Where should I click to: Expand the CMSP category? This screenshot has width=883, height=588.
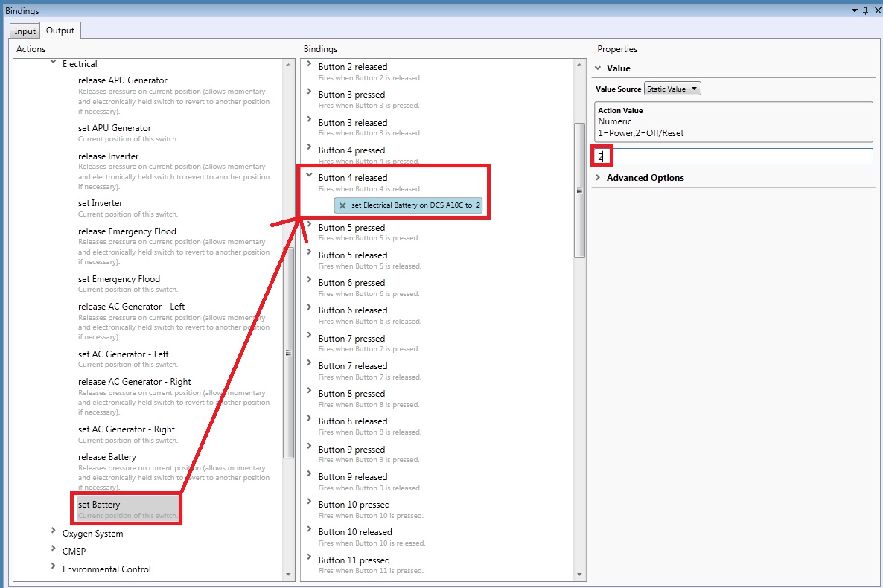click(53, 548)
